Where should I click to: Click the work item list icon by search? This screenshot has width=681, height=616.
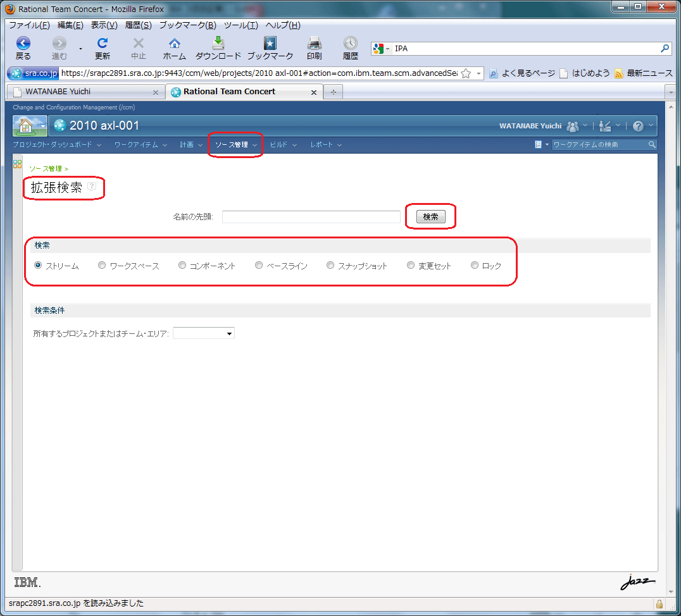pos(538,145)
